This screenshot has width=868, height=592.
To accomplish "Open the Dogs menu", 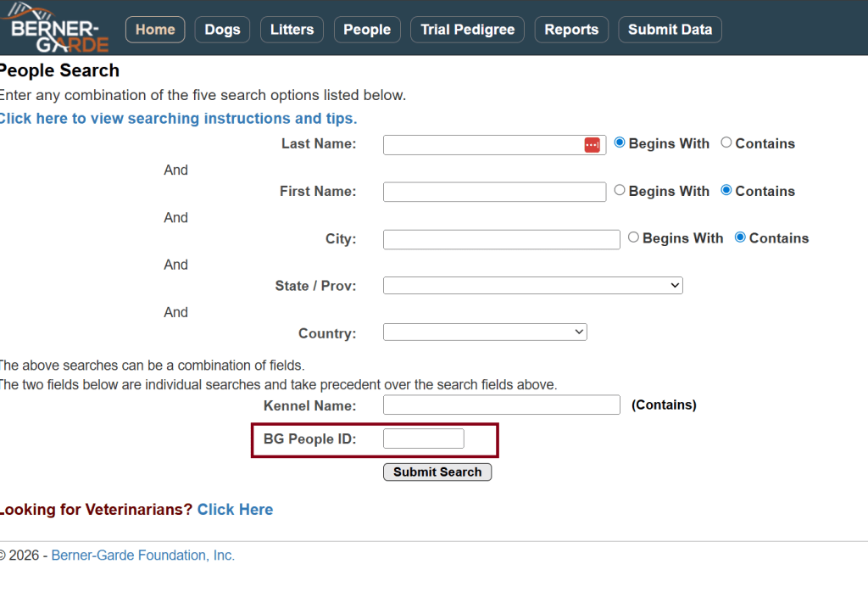I will [x=222, y=30].
